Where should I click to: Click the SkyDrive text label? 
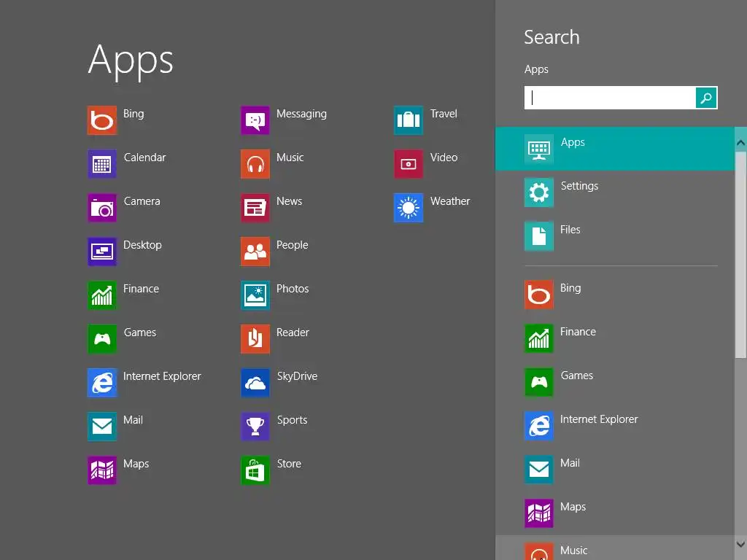click(297, 376)
